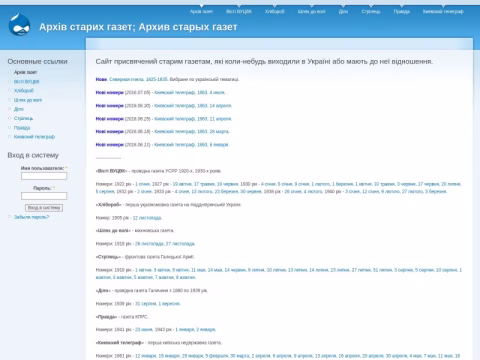Open 'Киевский телеграф, 1863, 8 января' issue
Image resolution: width=480 pixels, height=360 pixels.
click(x=191, y=145)
